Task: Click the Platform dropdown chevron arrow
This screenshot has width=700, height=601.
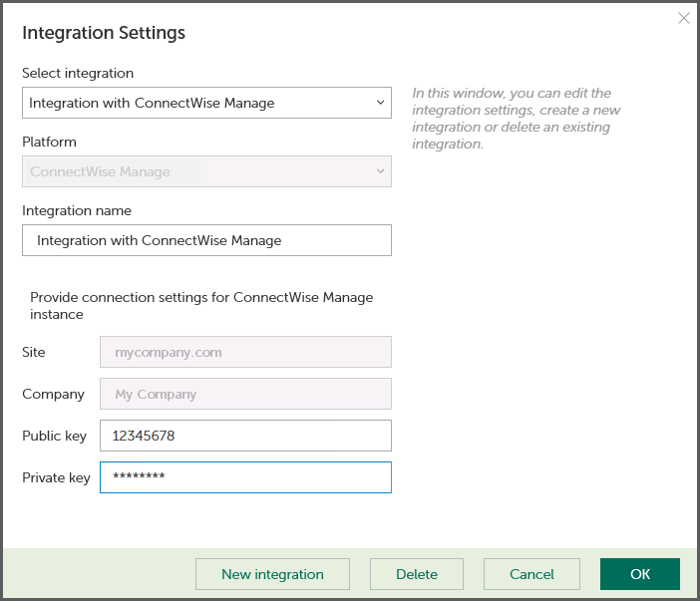Action: [380, 171]
